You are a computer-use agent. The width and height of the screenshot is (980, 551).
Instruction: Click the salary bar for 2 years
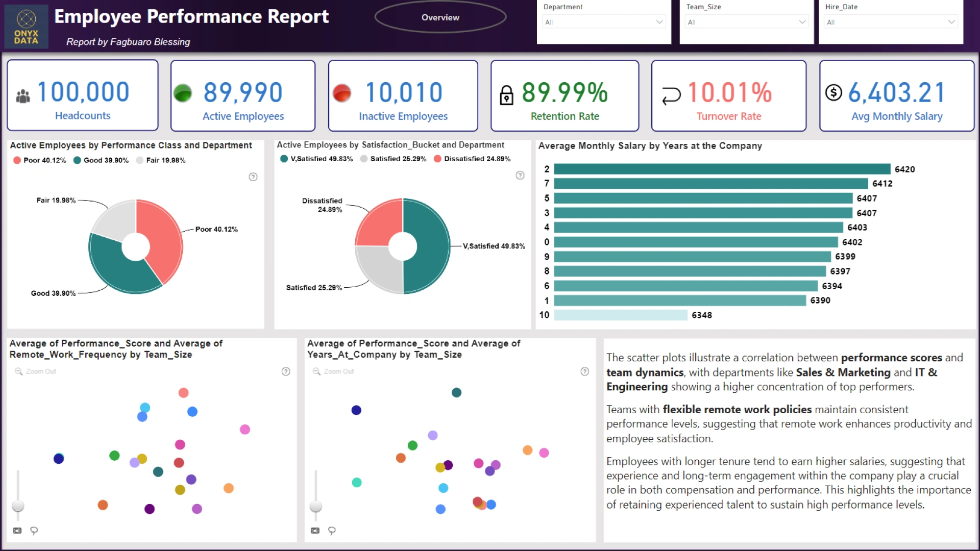click(722, 169)
